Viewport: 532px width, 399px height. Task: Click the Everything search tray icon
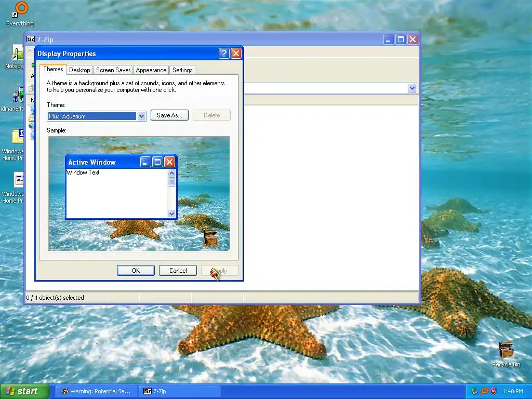pyautogui.click(x=484, y=391)
